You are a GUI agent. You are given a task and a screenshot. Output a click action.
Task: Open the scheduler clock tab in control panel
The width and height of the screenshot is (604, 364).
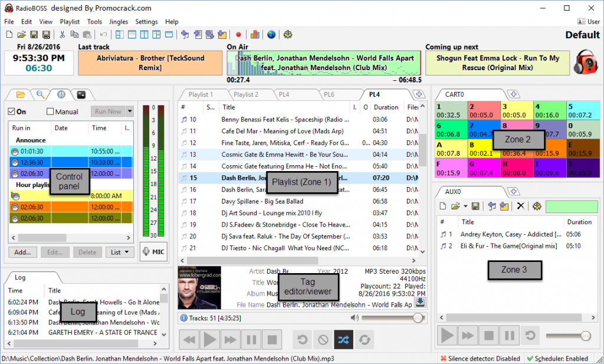pyautogui.click(x=61, y=94)
